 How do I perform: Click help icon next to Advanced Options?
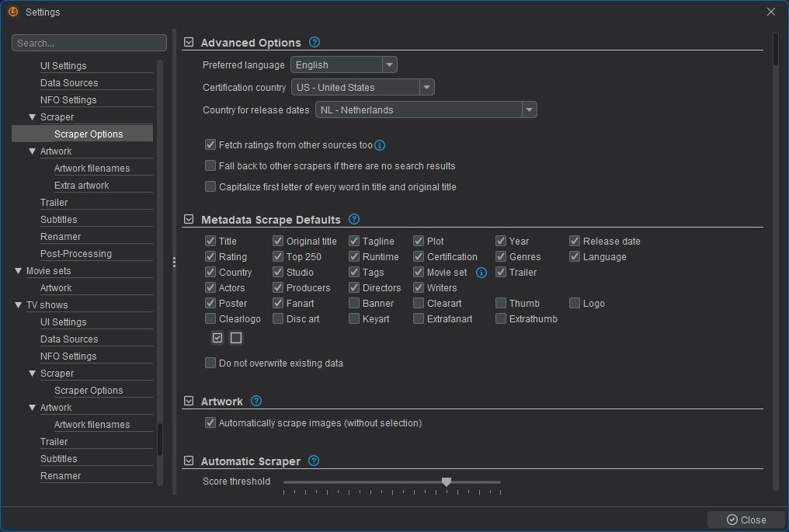(x=315, y=43)
